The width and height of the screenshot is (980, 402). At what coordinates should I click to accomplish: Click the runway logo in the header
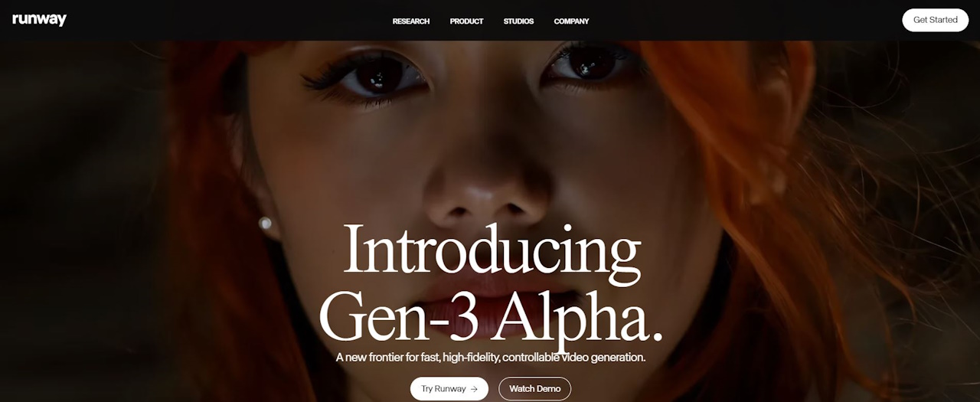point(39,20)
